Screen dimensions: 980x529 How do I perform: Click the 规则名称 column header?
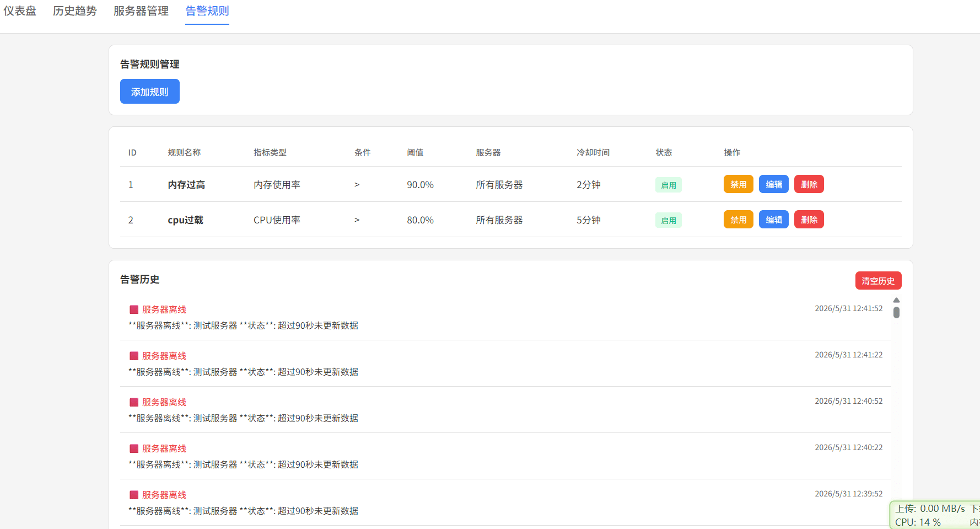click(x=184, y=153)
